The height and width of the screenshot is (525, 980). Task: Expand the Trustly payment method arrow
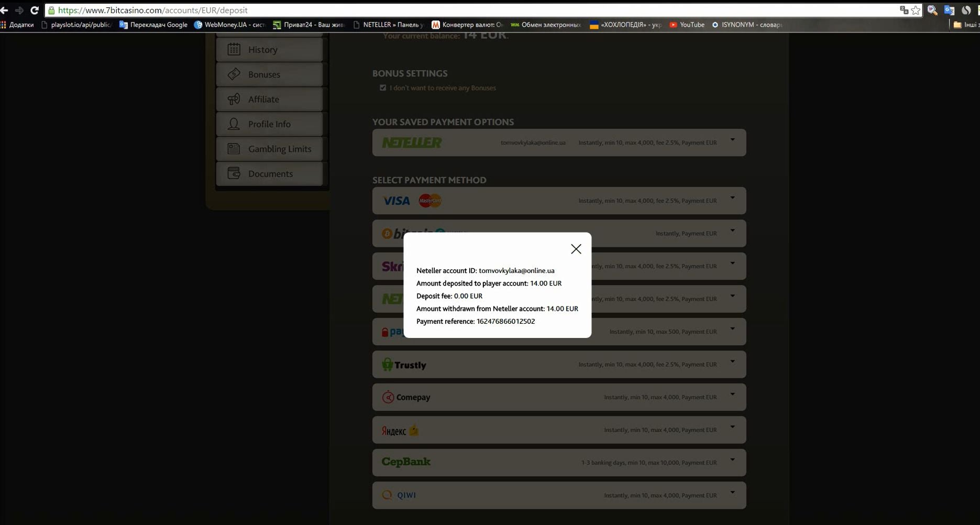[x=733, y=362]
